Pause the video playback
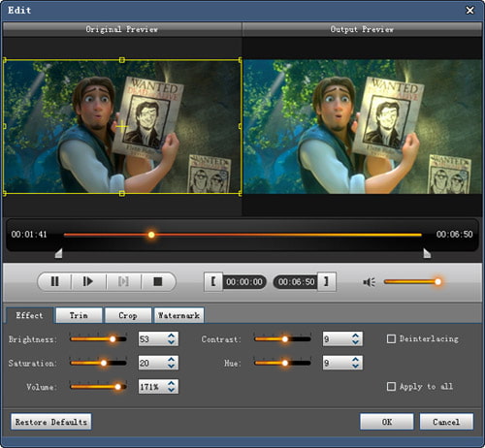 55,281
